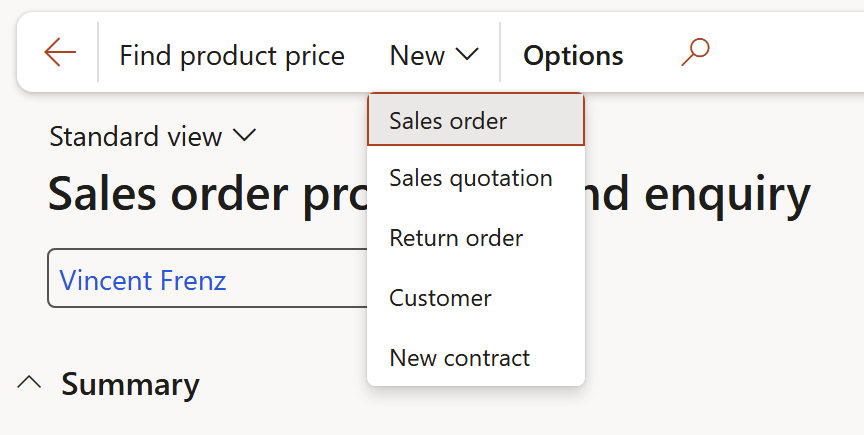
Task: Click the chevron arrow next to New
Action: [467, 55]
